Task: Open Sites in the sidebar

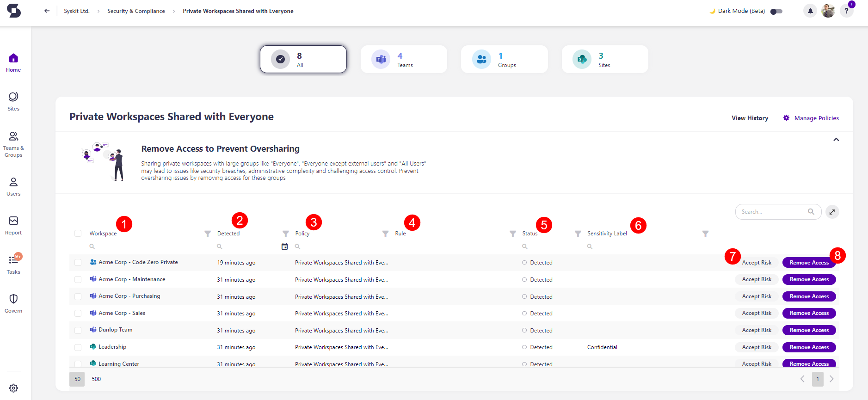Action: [13, 102]
